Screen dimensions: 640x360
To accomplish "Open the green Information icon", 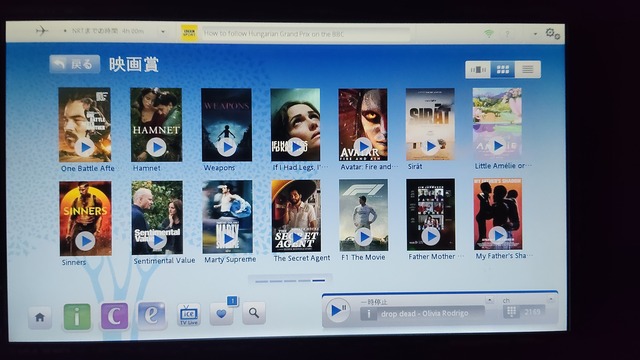I will coord(77,316).
